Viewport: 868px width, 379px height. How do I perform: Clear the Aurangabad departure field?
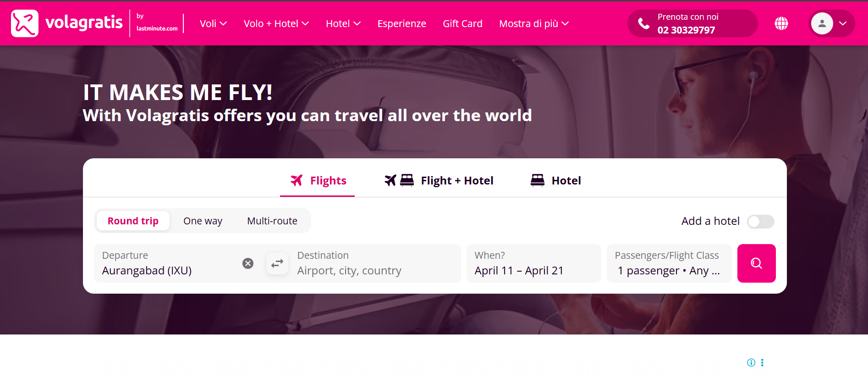pos(248,263)
